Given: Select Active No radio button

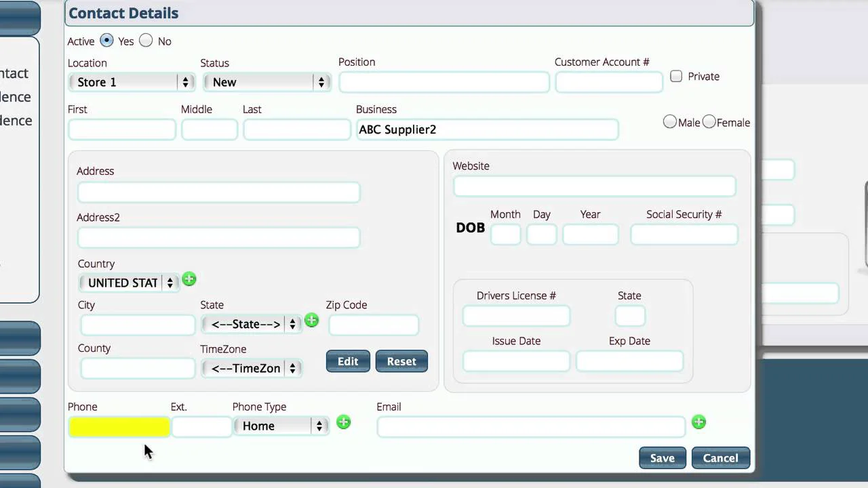Looking at the screenshot, I should 146,41.
